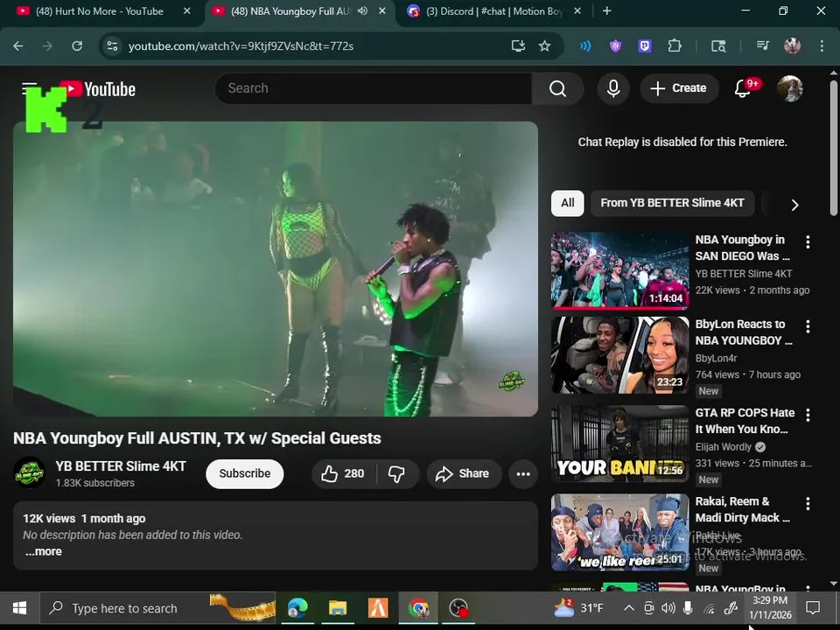Open the side panel search icon in toolbar

coord(718,46)
